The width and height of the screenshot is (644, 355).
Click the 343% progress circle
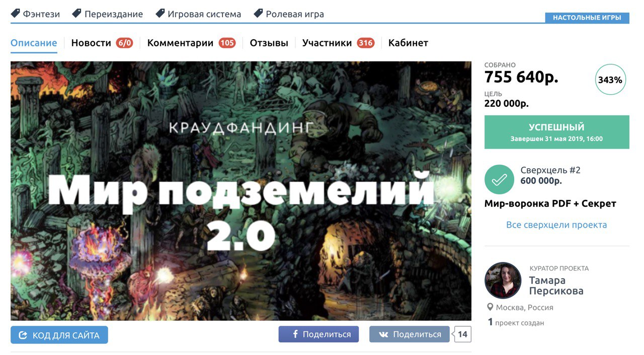tap(610, 80)
